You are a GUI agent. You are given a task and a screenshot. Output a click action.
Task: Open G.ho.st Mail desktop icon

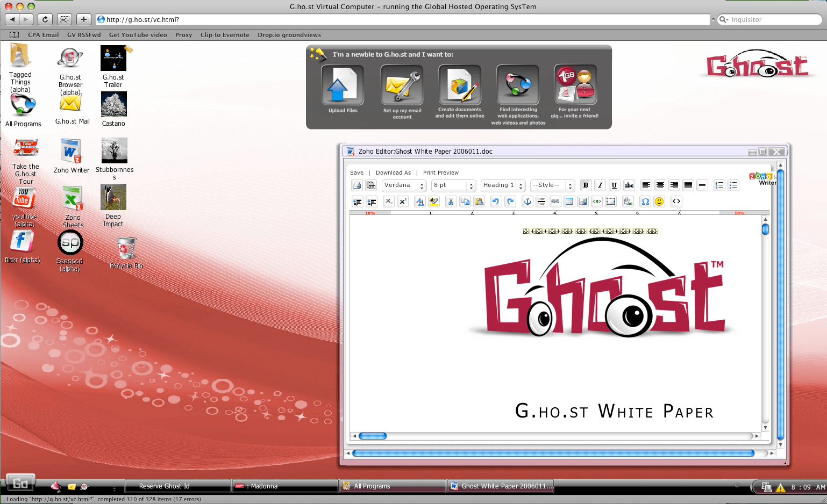click(x=72, y=110)
